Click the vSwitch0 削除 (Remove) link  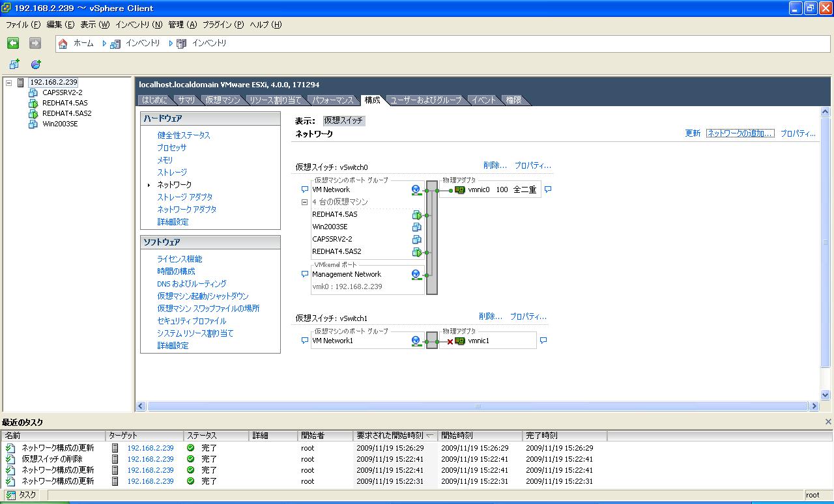point(495,166)
